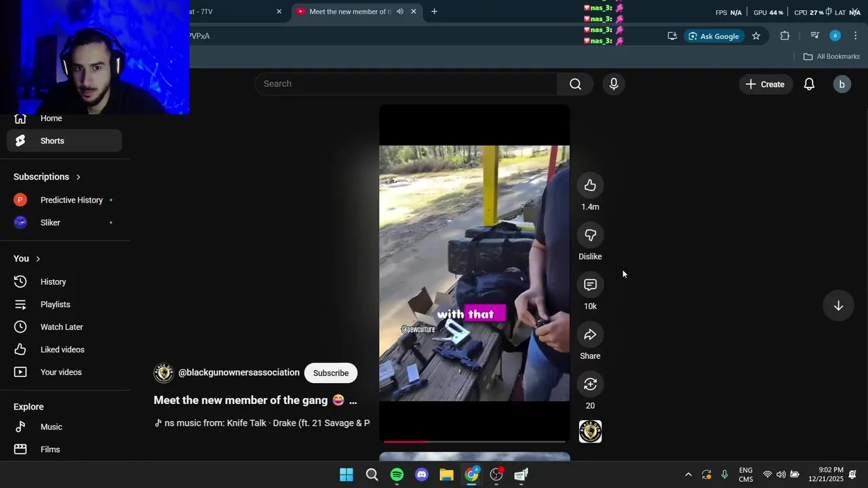This screenshot has width=868, height=488.
Task: Open File Explorer from the taskbar
Action: tap(446, 474)
